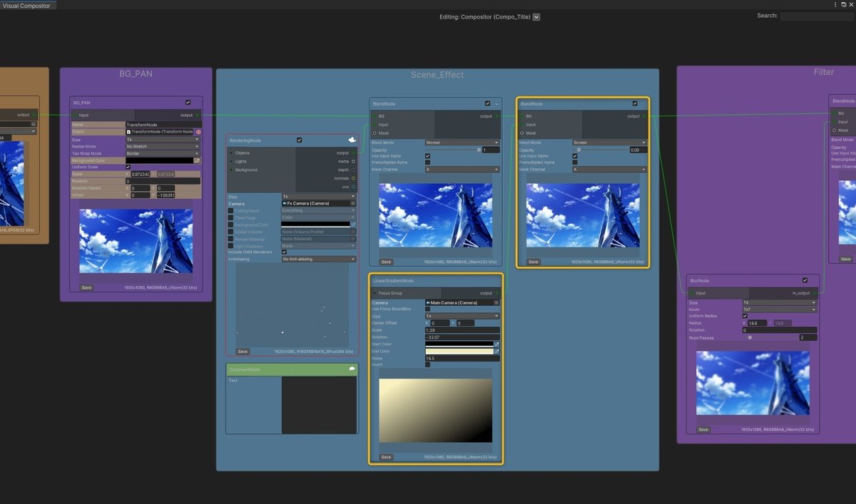Click the RenderingNode matte port

pos(353,161)
